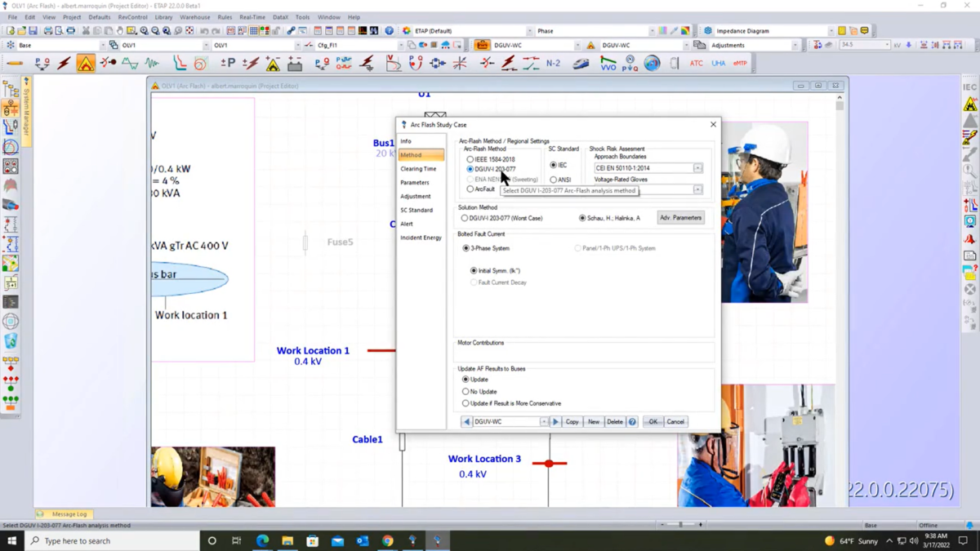Open the VVO optimization tool

608,63
